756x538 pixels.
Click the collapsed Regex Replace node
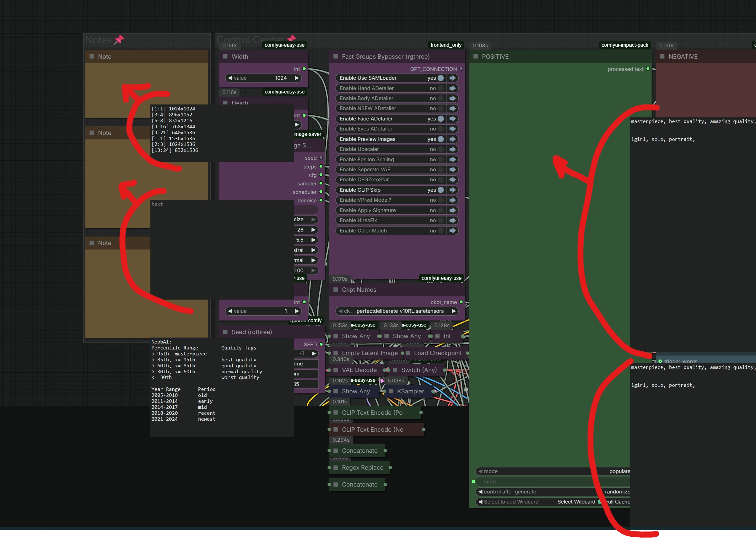362,467
